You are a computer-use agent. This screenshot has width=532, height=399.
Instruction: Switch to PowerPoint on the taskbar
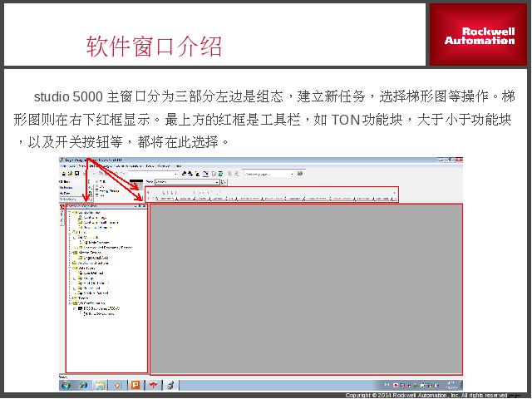135,385
